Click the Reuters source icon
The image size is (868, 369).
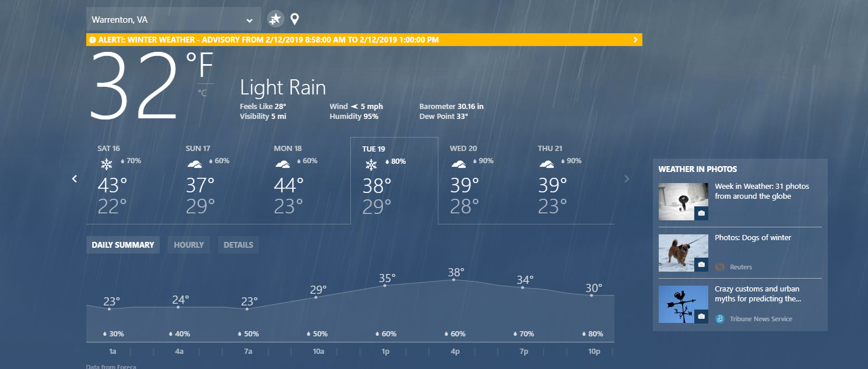click(720, 267)
